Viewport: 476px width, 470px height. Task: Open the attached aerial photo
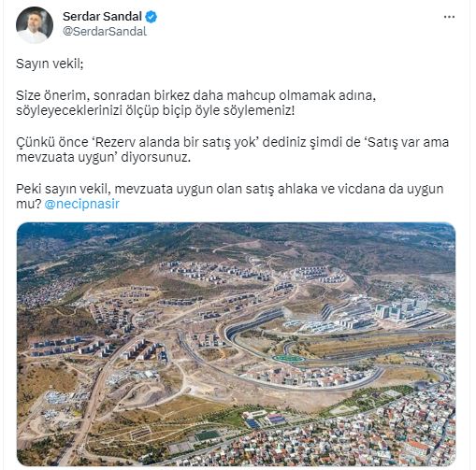click(x=236, y=344)
